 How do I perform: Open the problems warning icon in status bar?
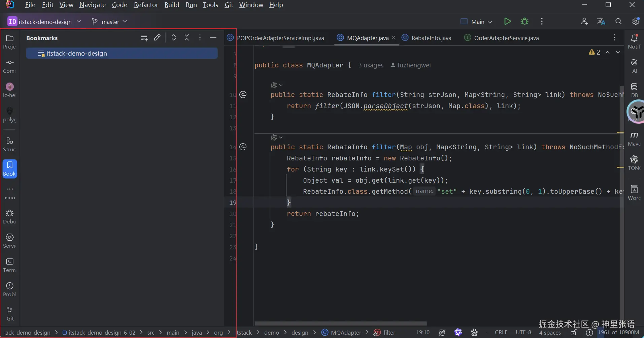[589, 333]
